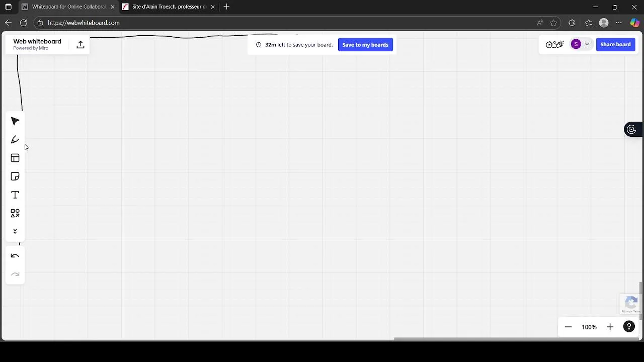The image size is (644, 362).
Task: Open browser settings and more menu
Action: (x=619, y=23)
